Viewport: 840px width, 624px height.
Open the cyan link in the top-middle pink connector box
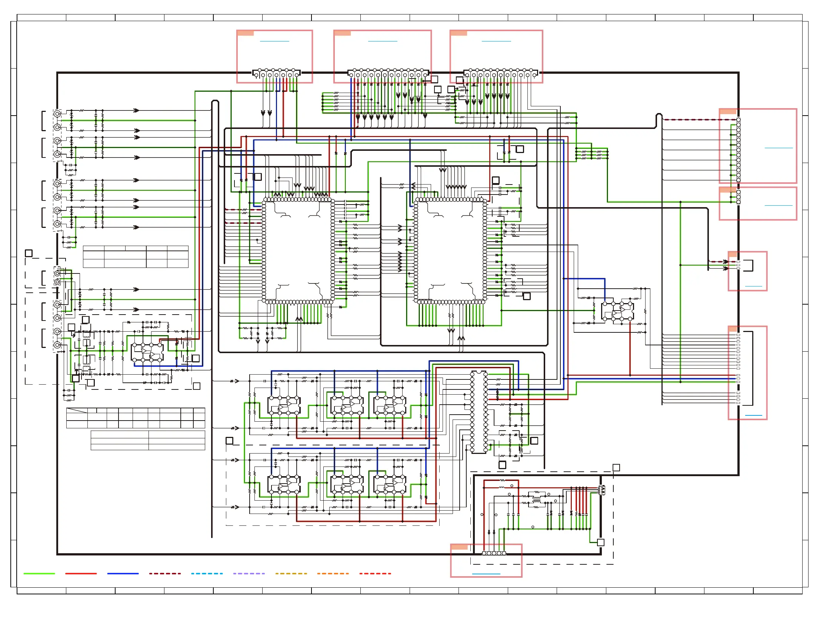(383, 41)
